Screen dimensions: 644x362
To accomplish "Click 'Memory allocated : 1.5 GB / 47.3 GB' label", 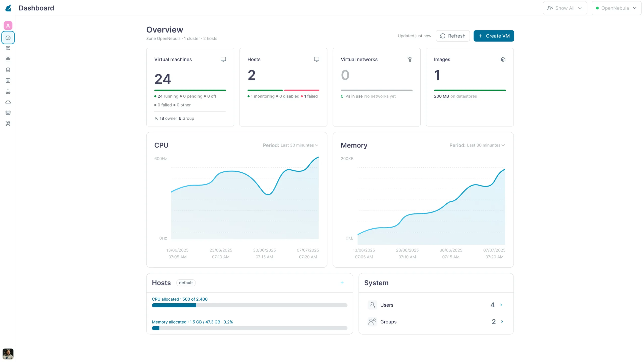I will pyautogui.click(x=192, y=322).
